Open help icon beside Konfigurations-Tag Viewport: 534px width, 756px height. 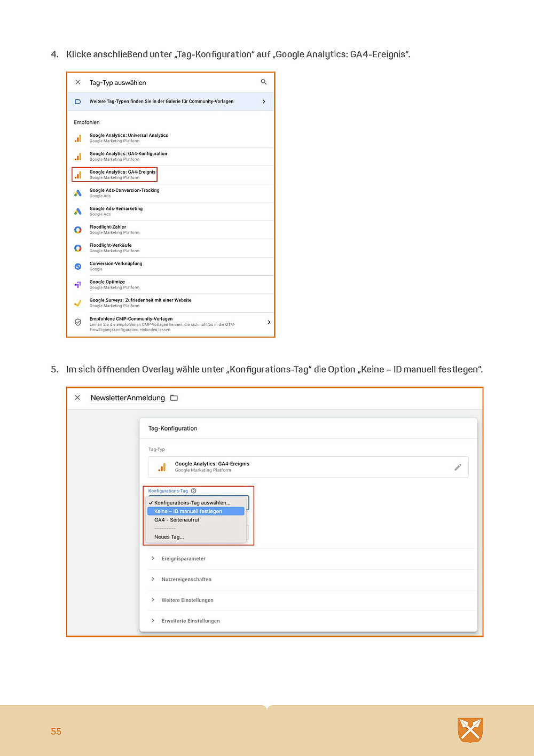pos(194,491)
